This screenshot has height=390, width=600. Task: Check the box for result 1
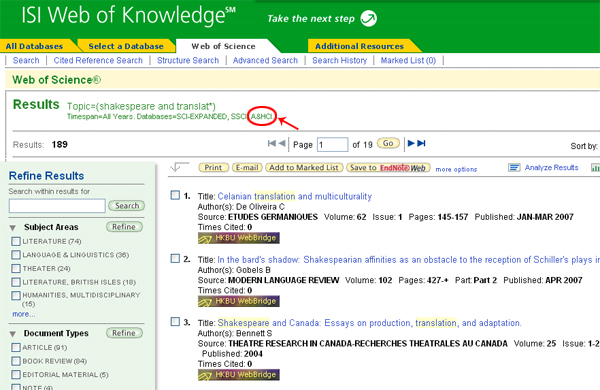tap(175, 195)
